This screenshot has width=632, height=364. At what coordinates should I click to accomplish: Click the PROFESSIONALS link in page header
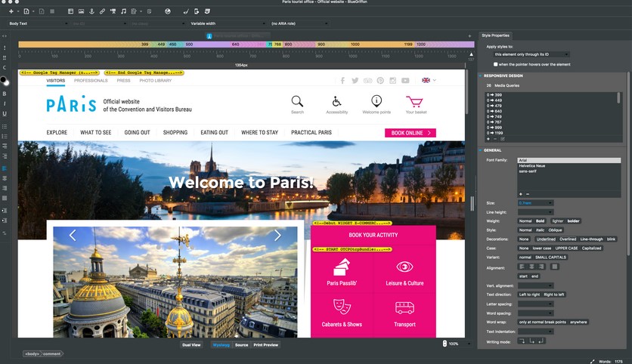(91, 81)
